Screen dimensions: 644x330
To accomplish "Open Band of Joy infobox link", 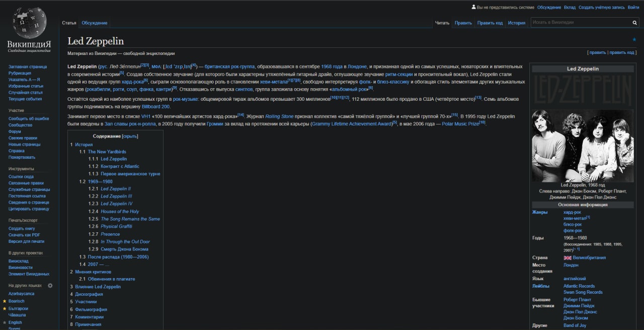I will point(575,325).
